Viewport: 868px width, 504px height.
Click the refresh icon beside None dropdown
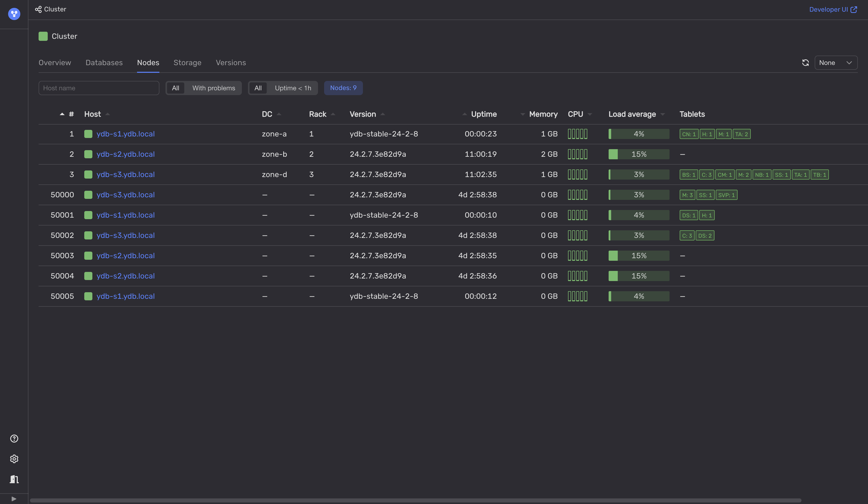click(x=805, y=63)
